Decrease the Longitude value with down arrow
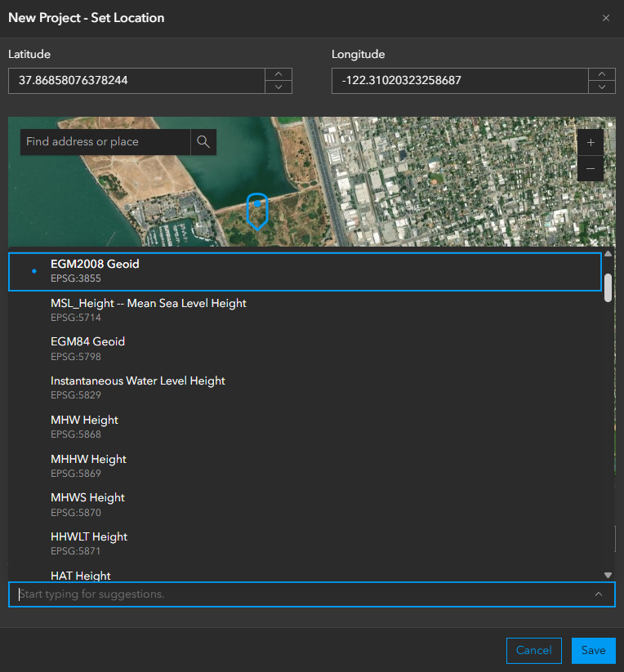Viewport: 624px width, 672px height. (x=602, y=87)
